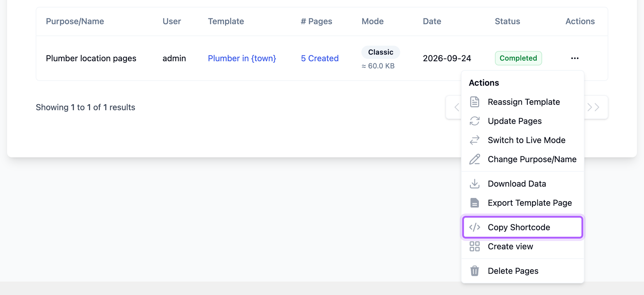Open the 5 Created pages link
644x295 pixels.
[320, 58]
